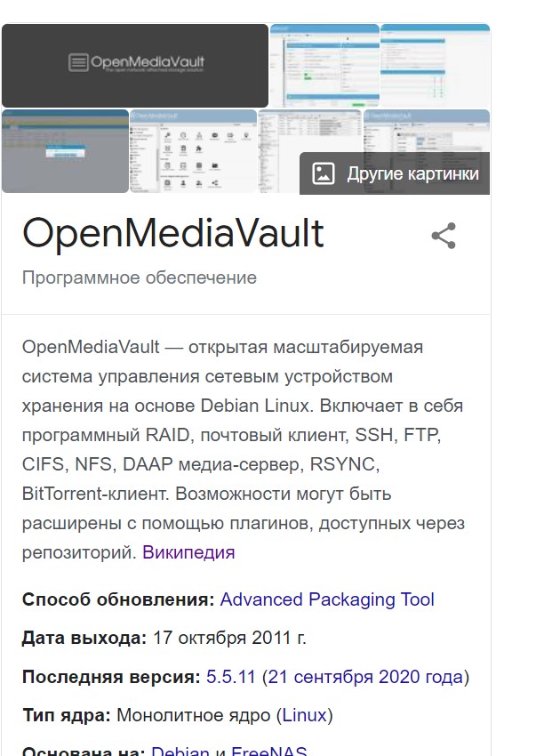This screenshot has height=756, width=544.
Task: Open the top-right screenshot thumbnail
Action: (x=435, y=66)
